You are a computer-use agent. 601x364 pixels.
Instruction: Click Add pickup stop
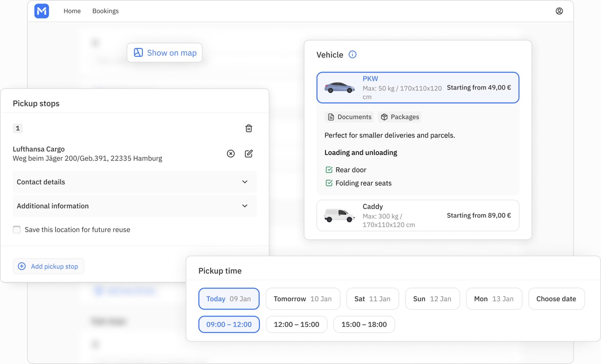[x=48, y=266]
